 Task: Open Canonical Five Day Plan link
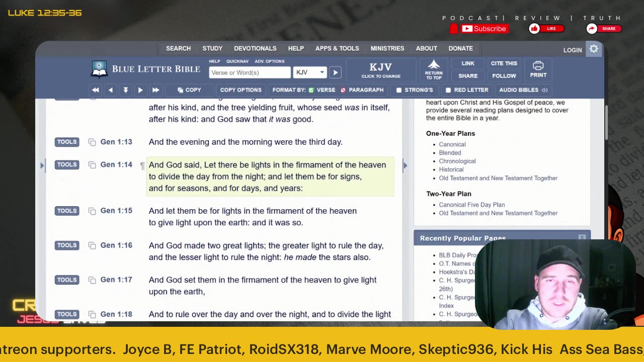click(471, 205)
